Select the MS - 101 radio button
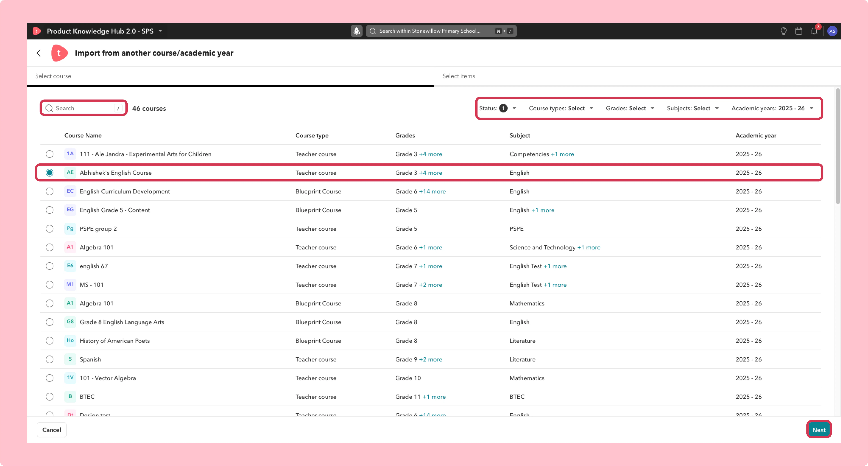Screen dimensions: 868x466 [50, 285]
